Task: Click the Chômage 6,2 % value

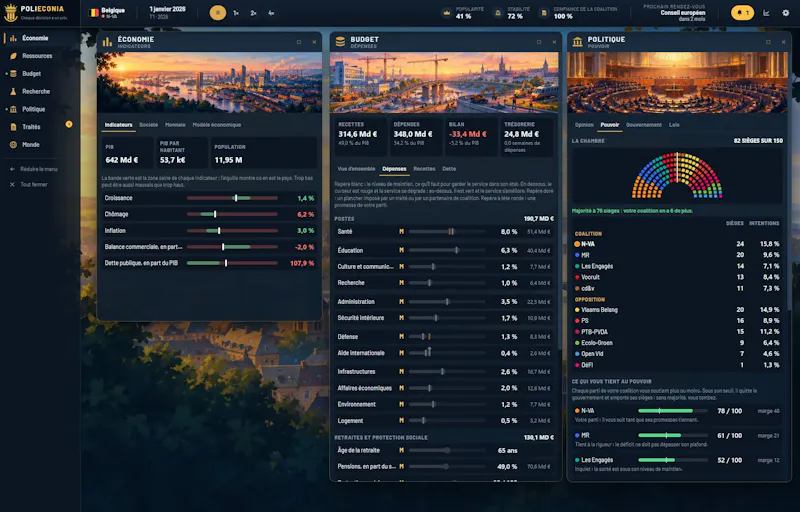Action: coord(306,214)
